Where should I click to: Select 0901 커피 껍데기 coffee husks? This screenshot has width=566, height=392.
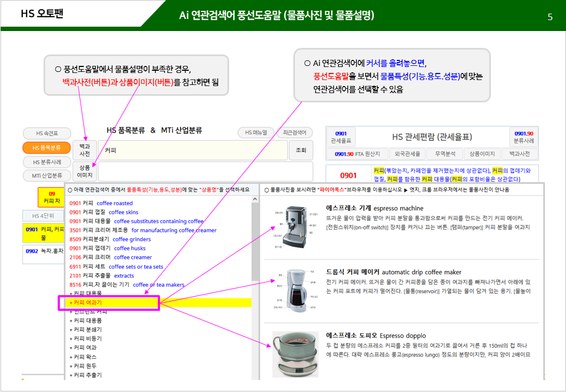coord(108,248)
